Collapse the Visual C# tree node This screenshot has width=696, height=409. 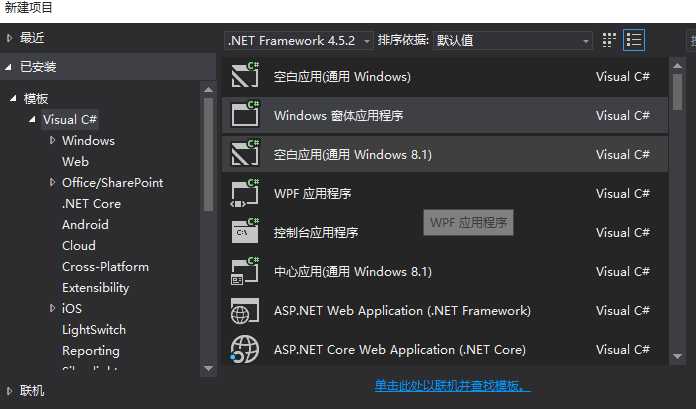[32, 119]
